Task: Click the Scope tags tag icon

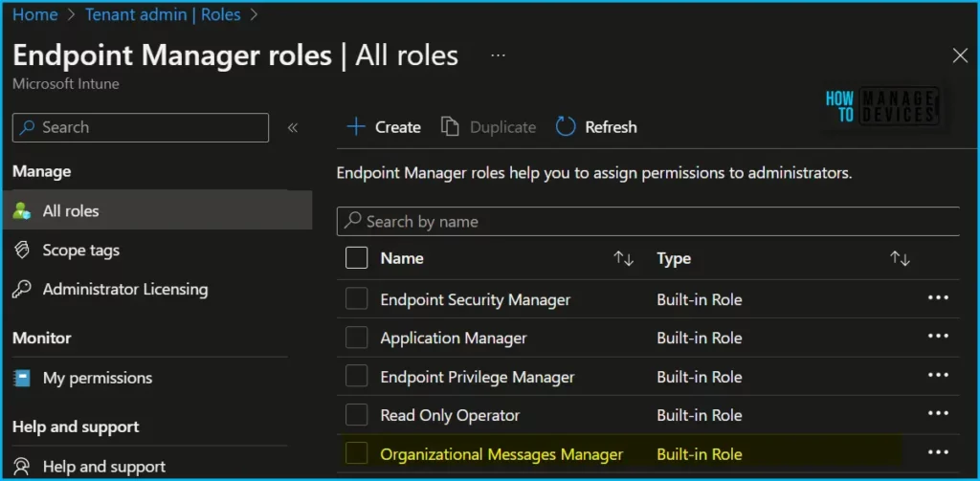Action: pos(22,251)
